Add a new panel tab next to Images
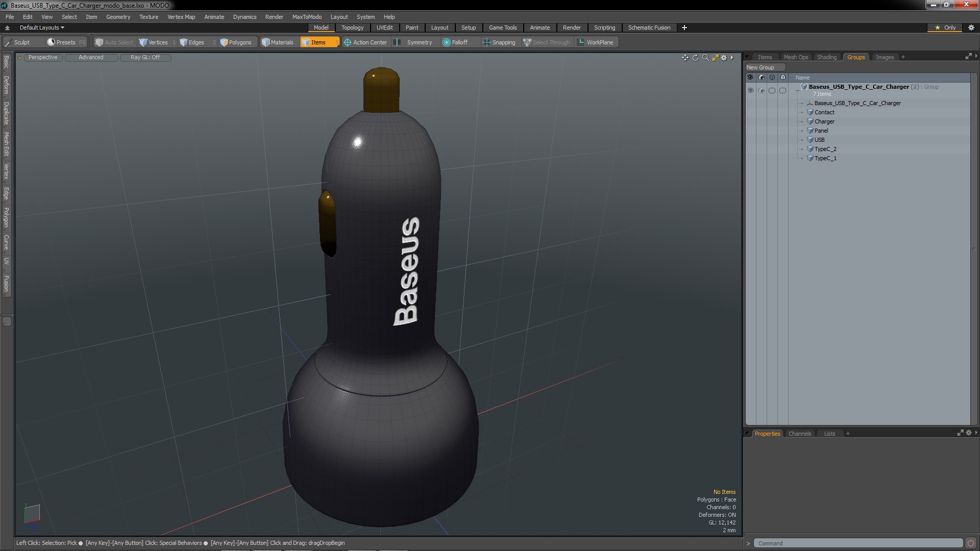This screenshot has height=551, width=980. pos(903,57)
